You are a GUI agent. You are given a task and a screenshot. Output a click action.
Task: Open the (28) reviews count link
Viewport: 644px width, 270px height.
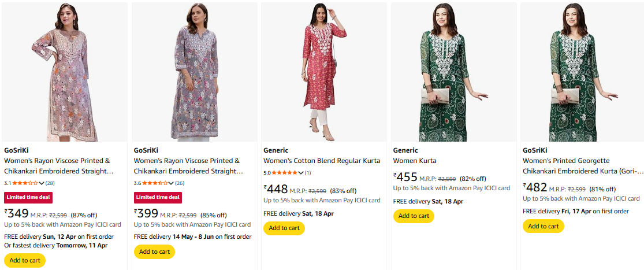(x=50, y=183)
